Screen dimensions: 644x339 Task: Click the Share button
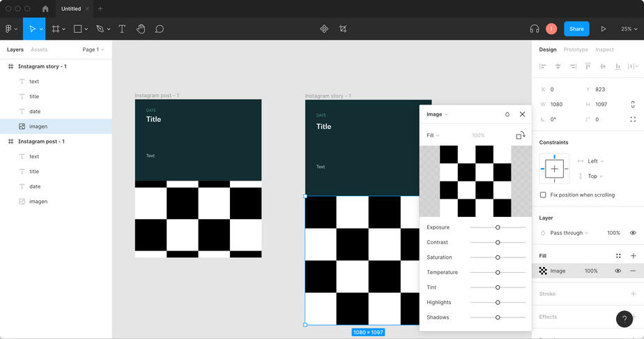tap(576, 29)
